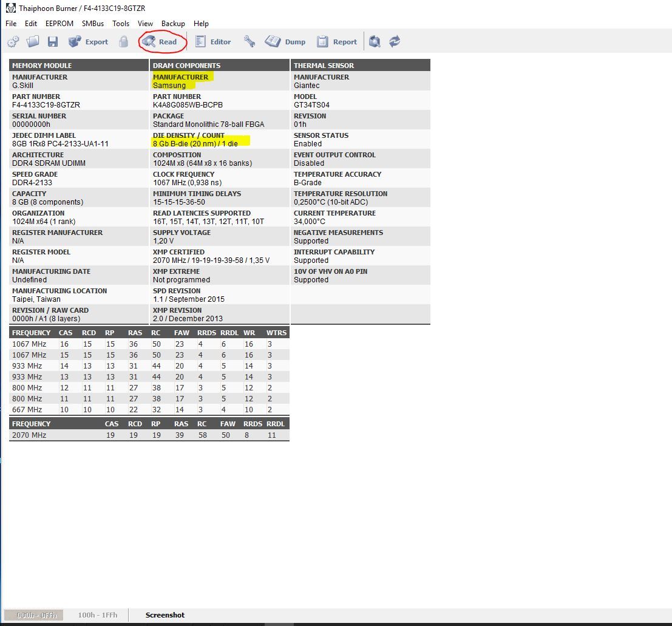Image resolution: width=672 pixels, height=626 pixels.
Task: Click the serial number 00000000h value
Action: (32, 124)
